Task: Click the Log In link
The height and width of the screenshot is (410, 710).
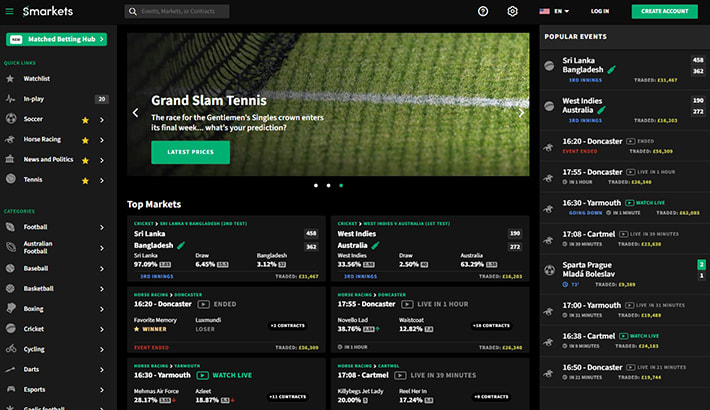Action: 600,11
